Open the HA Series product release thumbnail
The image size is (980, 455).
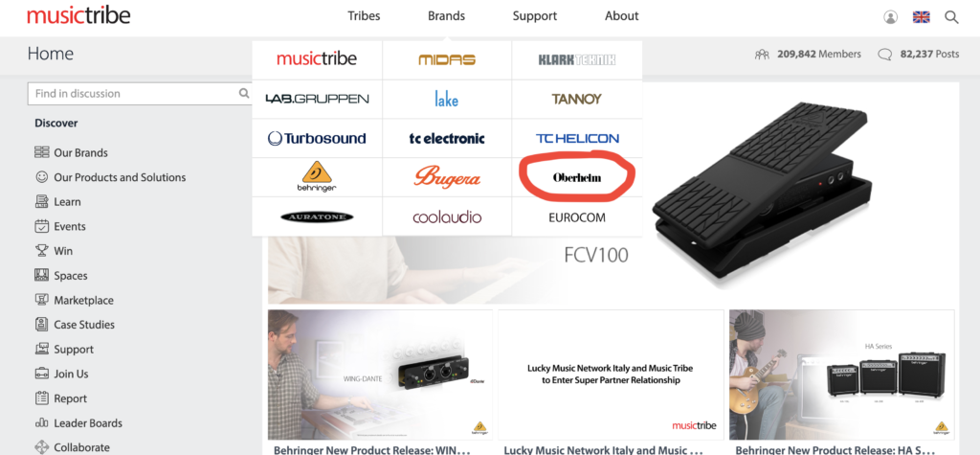tap(841, 375)
